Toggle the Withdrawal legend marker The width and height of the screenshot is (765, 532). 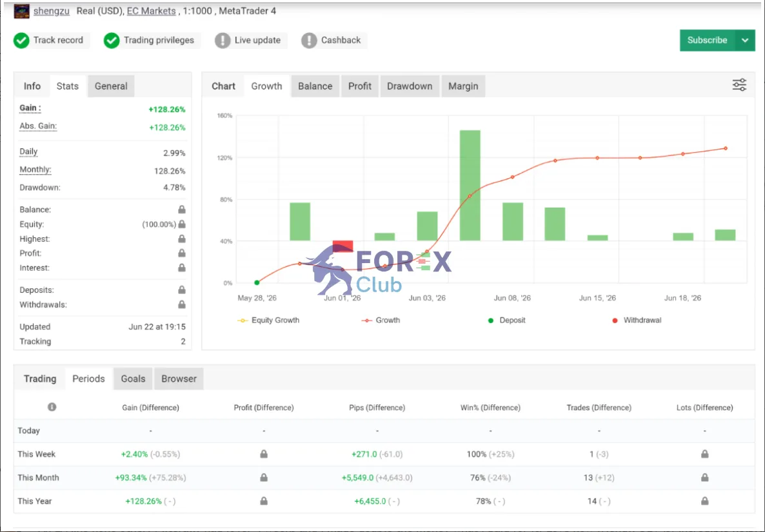click(637, 320)
